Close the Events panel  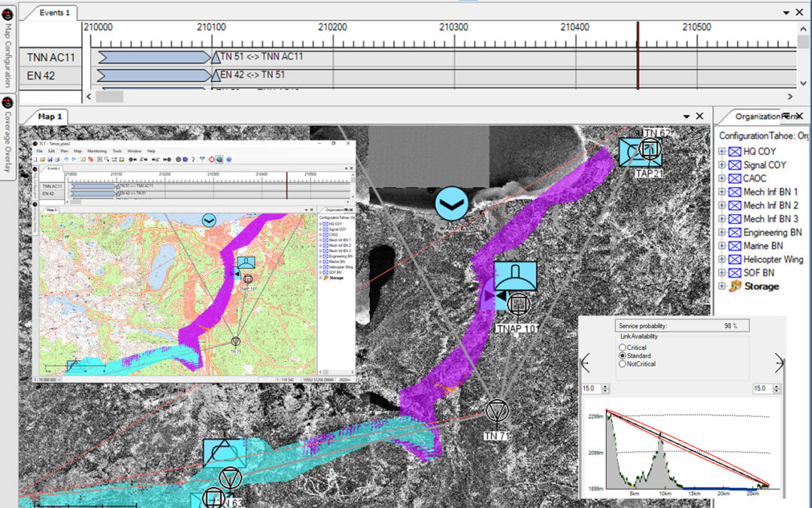799,13
